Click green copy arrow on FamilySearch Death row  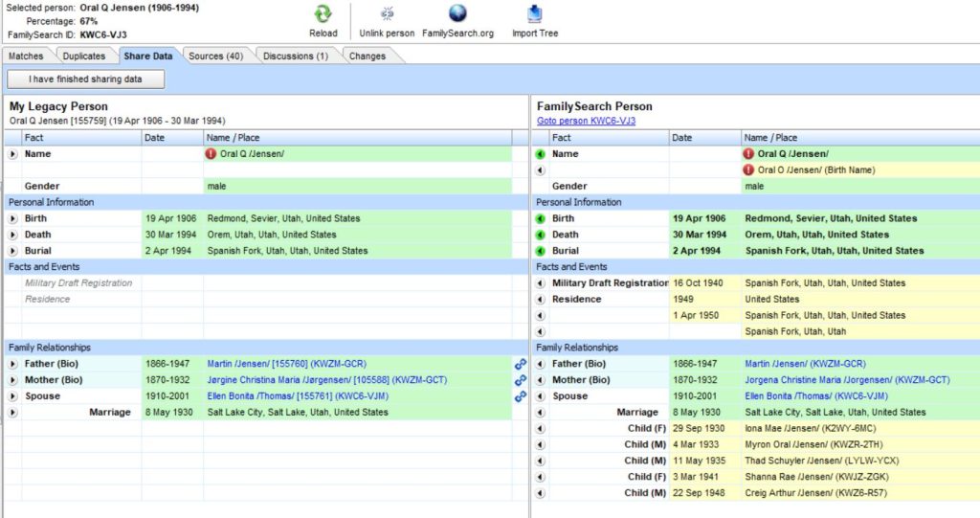(x=541, y=235)
